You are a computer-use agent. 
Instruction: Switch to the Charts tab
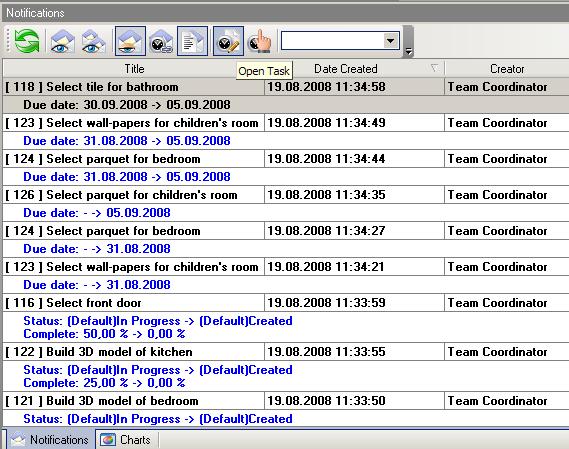point(126,440)
